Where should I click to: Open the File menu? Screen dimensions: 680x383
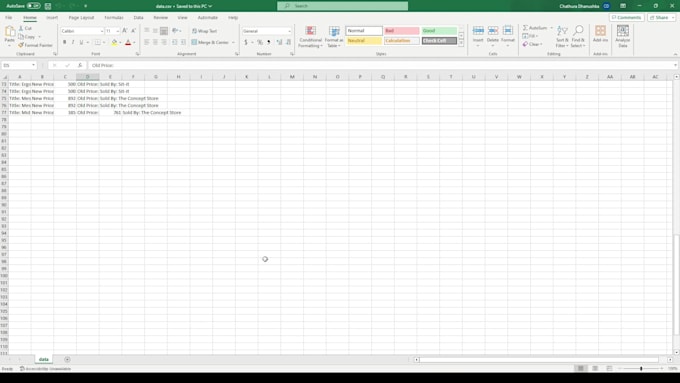[x=9, y=17]
